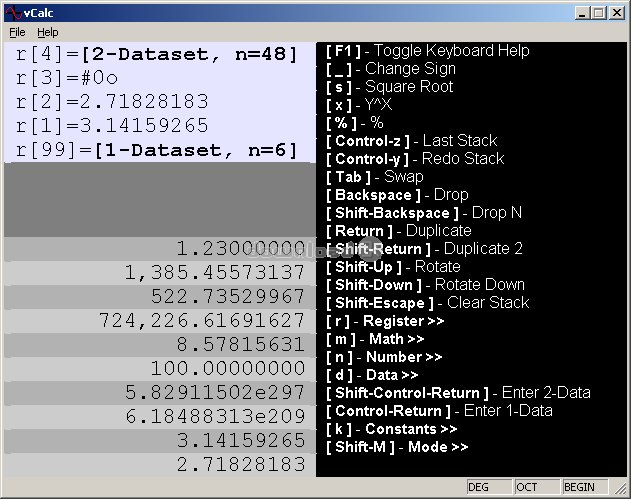Click the Shift-Up Rotate entry
Screen dimensions: 631x499
[393, 267]
